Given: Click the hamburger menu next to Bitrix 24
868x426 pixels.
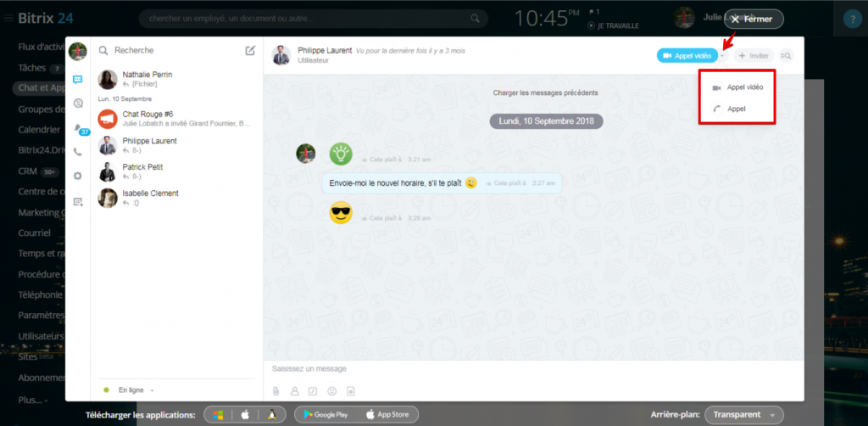Looking at the screenshot, I should [8, 19].
